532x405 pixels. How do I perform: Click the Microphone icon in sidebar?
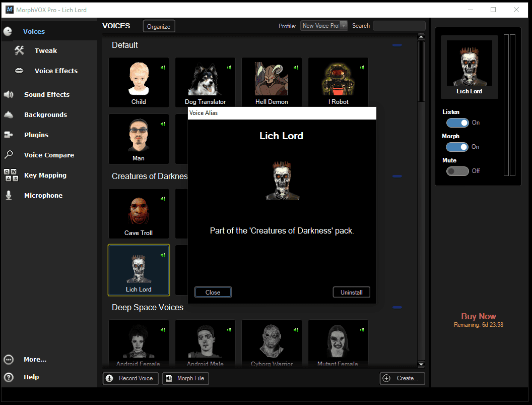[9, 195]
